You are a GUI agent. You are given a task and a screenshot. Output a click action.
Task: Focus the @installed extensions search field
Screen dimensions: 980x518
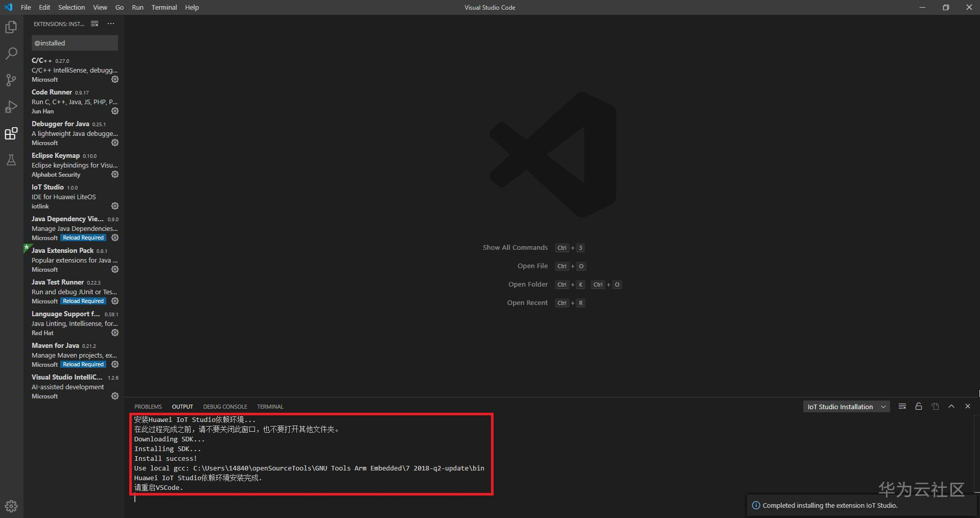(75, 43)
